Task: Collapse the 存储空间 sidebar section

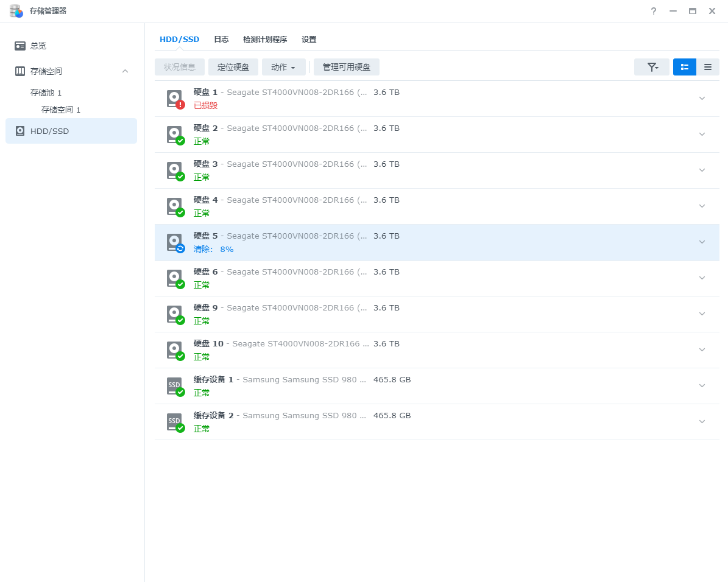Action: click(125, 71)
